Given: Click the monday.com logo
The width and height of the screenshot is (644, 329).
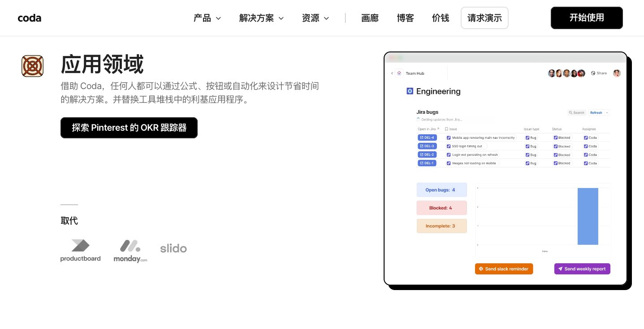Looking at the screenshot, I should (x=130, y=251).
